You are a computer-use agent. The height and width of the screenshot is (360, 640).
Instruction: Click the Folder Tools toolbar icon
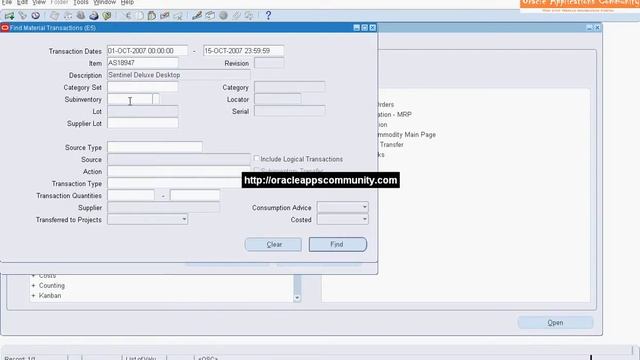(249, 16)
